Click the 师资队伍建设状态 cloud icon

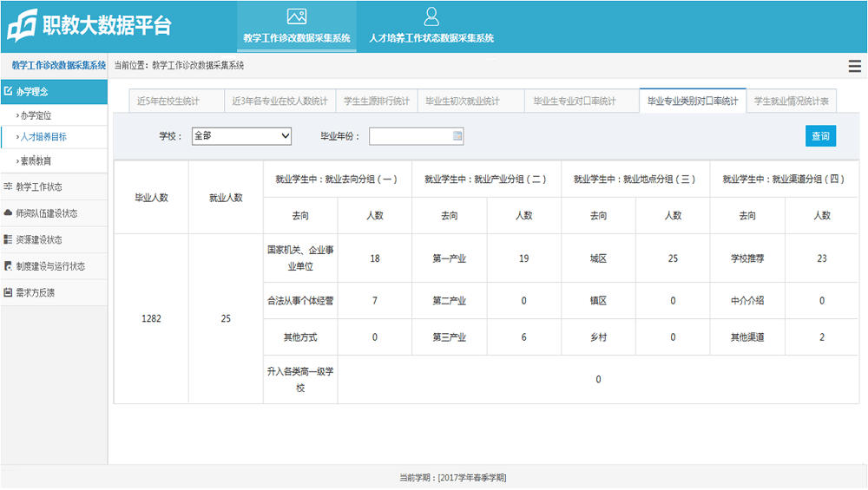[x=8, y=213]
